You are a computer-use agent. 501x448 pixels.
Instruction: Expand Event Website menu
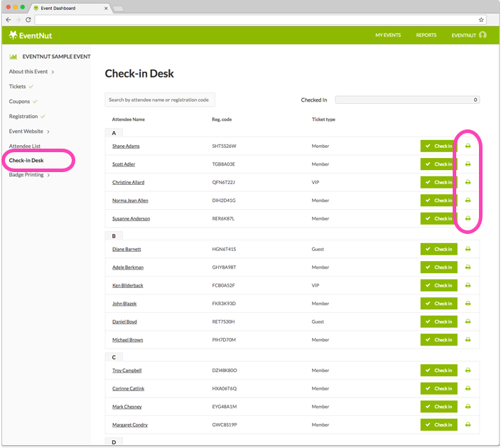(29, 132)
